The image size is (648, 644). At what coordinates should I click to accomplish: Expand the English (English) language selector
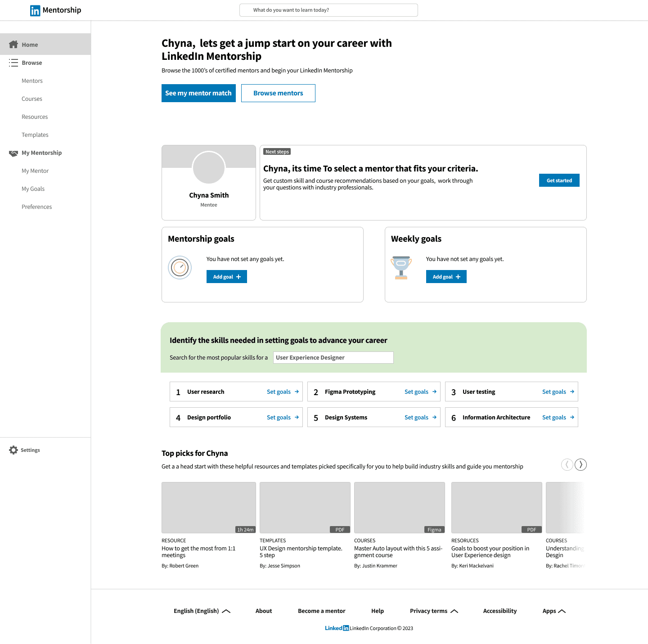pos(202,611)
